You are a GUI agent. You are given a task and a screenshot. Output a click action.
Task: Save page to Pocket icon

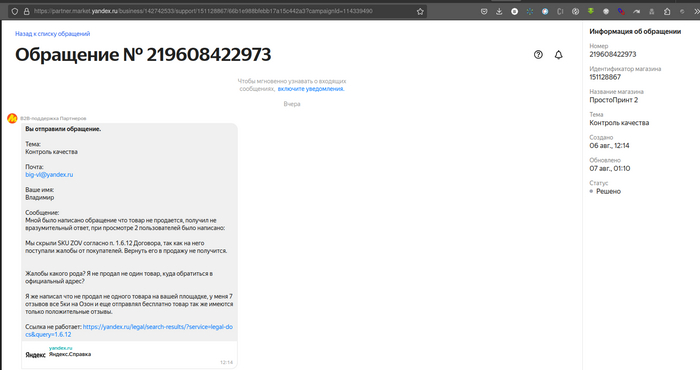(484, 12)
